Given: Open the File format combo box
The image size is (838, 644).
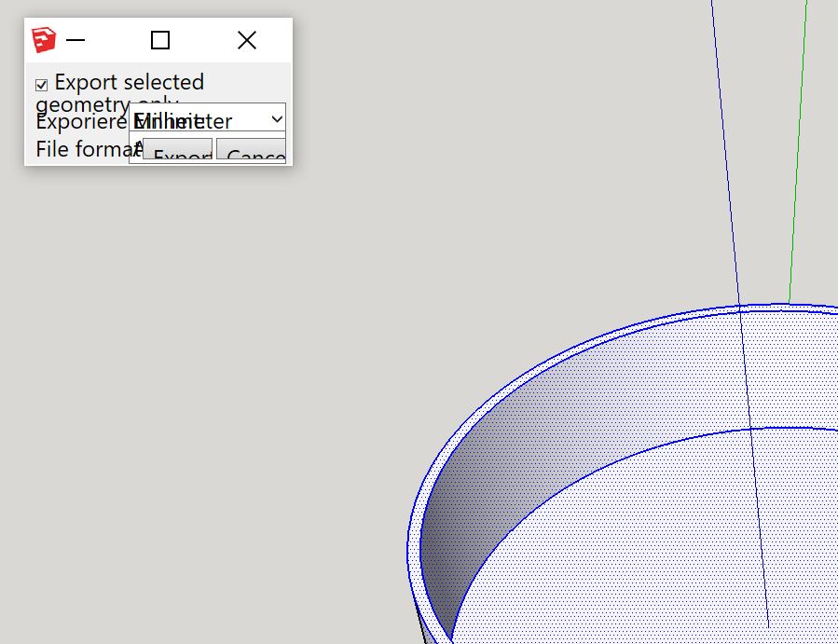Looking at the screenshot, I should [x=136, y=147].
